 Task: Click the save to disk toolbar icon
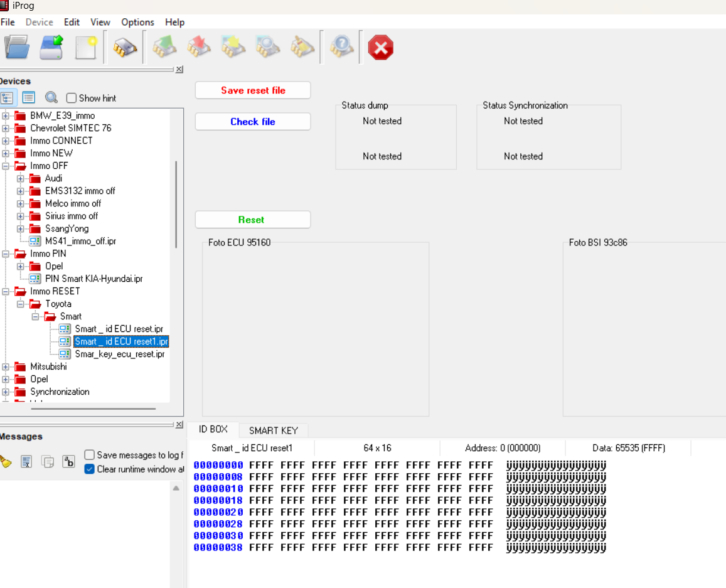(51, 48)
